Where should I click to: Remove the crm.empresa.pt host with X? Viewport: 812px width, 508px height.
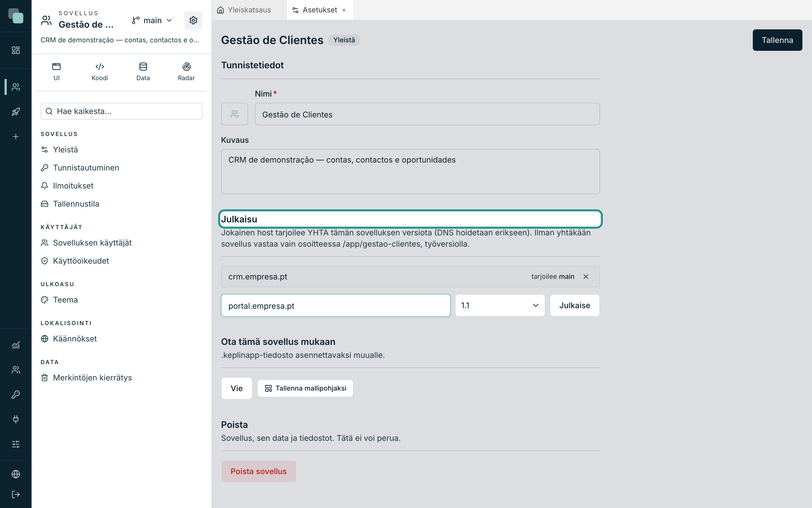tap(586, 277)
